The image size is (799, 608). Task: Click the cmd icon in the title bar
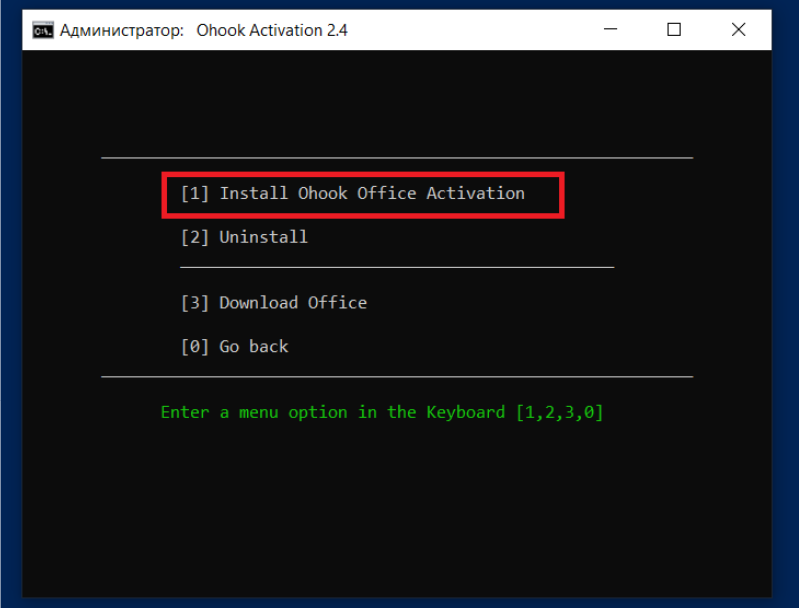[x=42, y=30]
